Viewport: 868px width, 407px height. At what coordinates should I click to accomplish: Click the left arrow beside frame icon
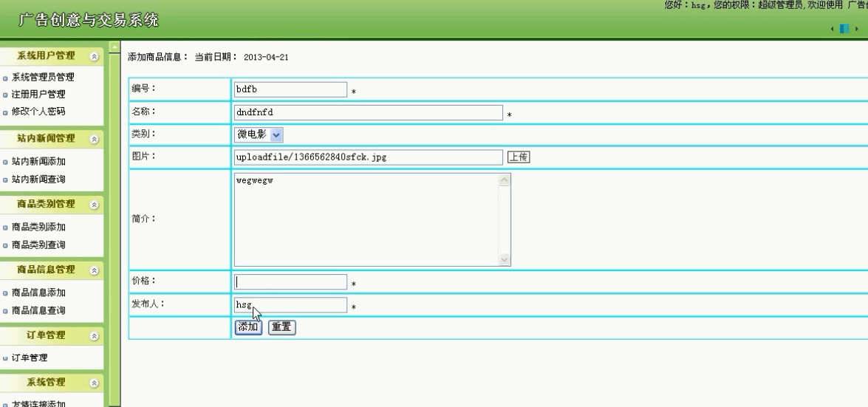[x=832, y=29]
